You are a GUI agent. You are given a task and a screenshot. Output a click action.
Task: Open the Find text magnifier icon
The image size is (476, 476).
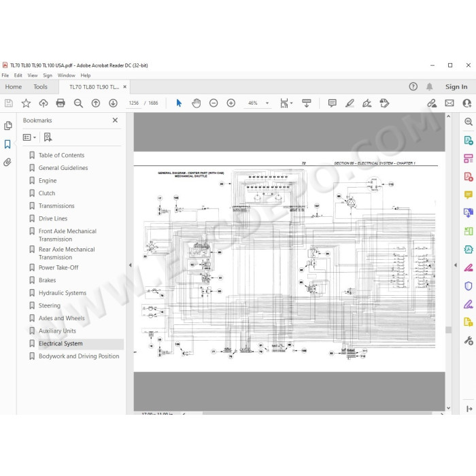[x=78, y=103]
